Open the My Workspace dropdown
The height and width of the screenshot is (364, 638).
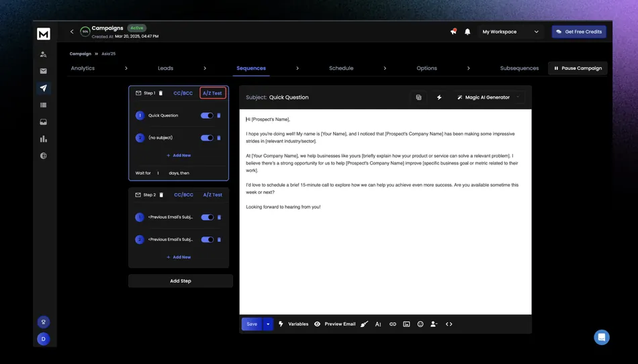pyautogui.click(x=510, y=32)
